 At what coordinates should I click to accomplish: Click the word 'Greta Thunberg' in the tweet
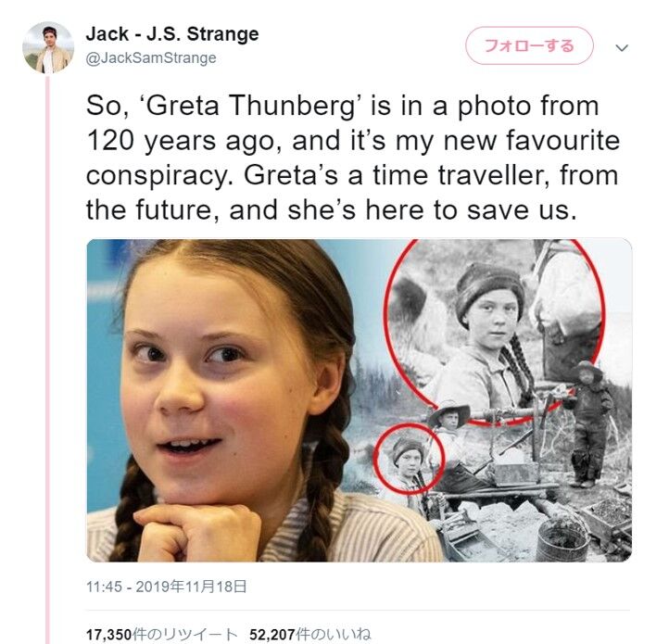pyautogui.click(x=251, y=105)
